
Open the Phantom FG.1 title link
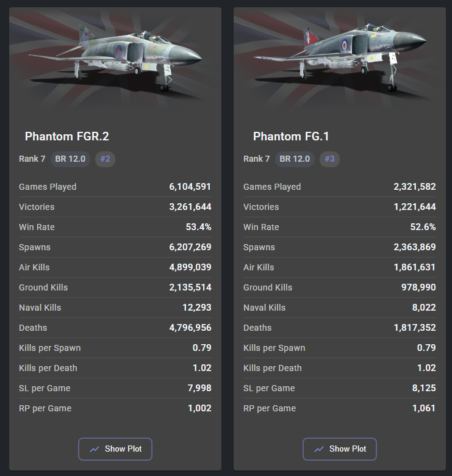pyautogui.click(x=291, y=136)
